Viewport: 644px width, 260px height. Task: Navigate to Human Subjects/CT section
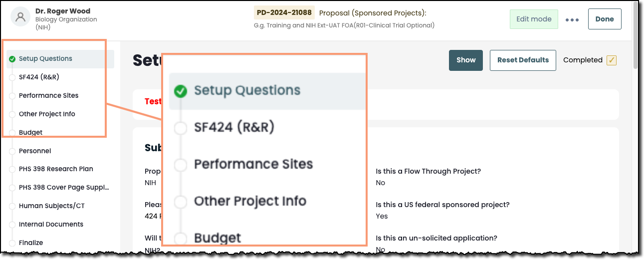tap(51, 206)
